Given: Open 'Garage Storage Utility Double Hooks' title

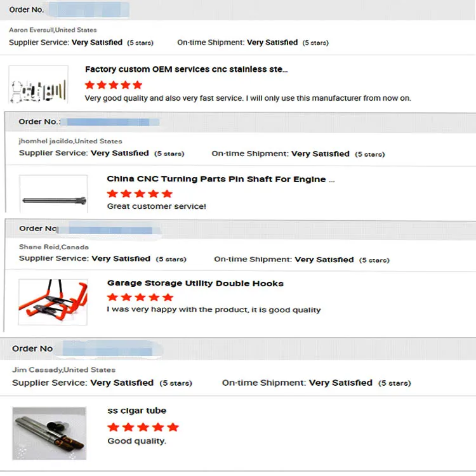Looking at the screenshot, I should click(x=195, y=283).
